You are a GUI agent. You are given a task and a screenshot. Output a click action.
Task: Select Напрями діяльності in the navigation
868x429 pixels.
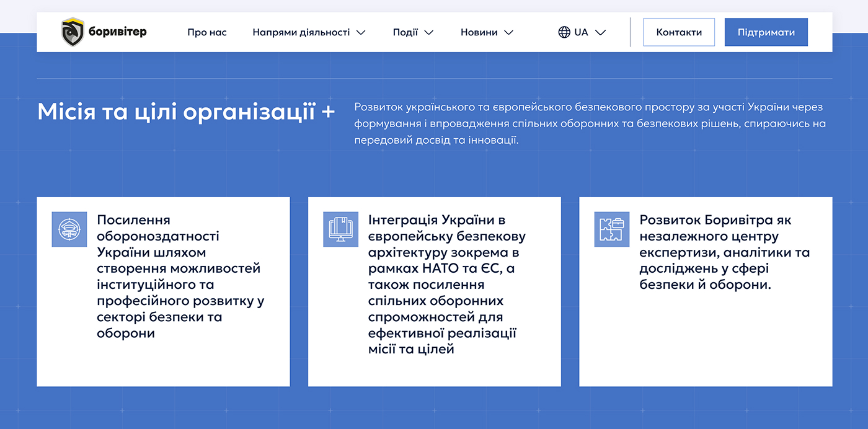(301, 32)
